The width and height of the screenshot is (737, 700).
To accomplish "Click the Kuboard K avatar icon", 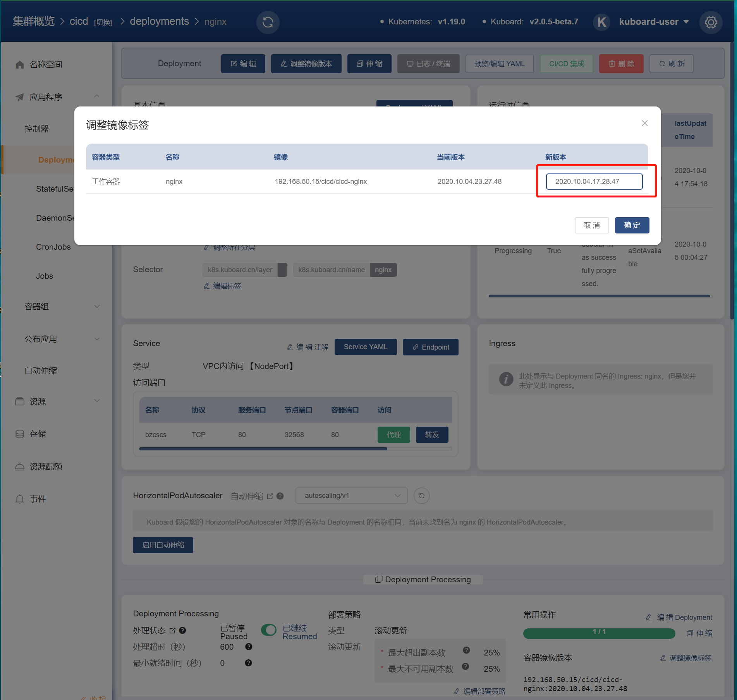I will 602,22.
